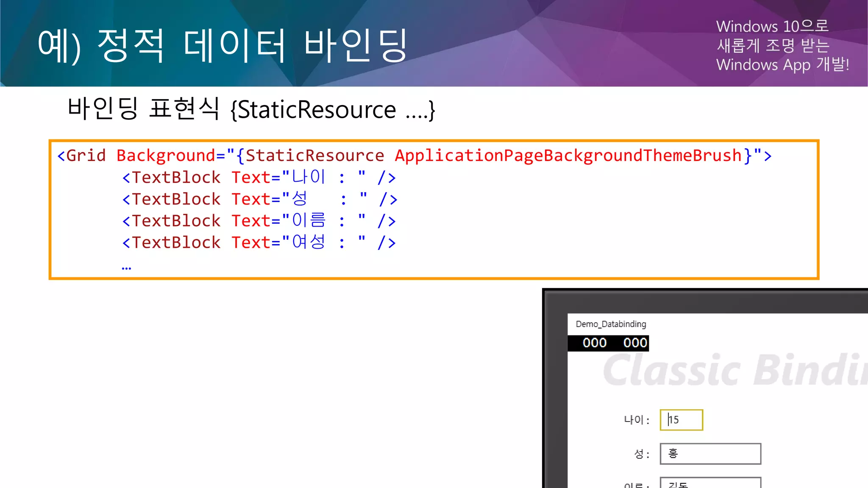868x488 pixels.
Task: Click the TextBlock line with Text="이름
Action: tap(259, 221)
